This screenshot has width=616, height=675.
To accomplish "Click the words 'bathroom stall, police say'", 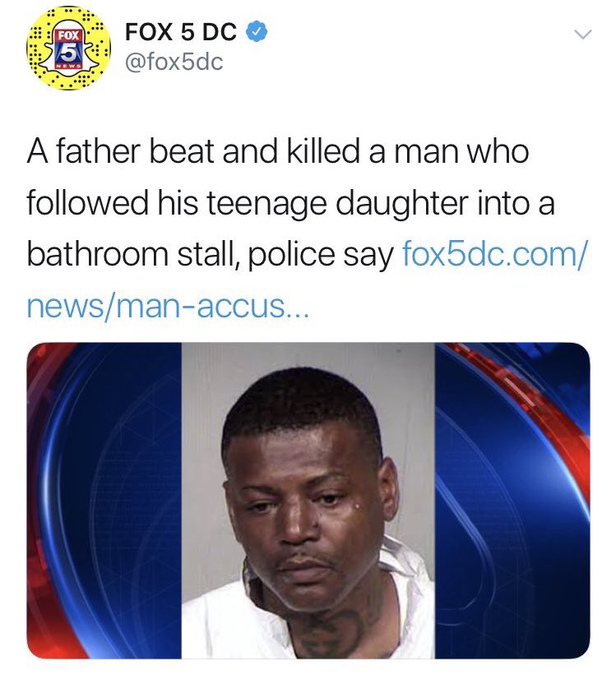I will click(x=210, y=254).
